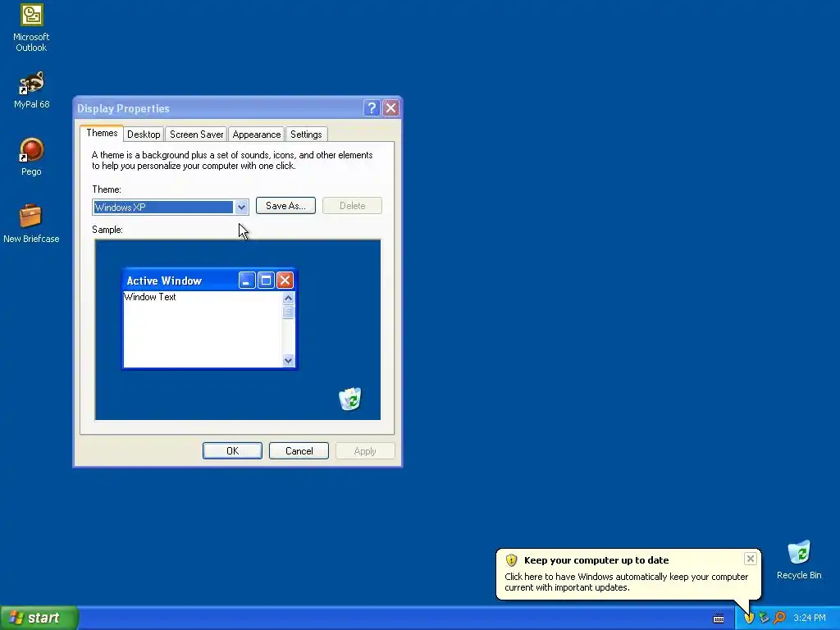Image resolution: width=840 pixels, height=630 pixels.
Task: Open the Appearance tab
Action: tap(257, 135)
